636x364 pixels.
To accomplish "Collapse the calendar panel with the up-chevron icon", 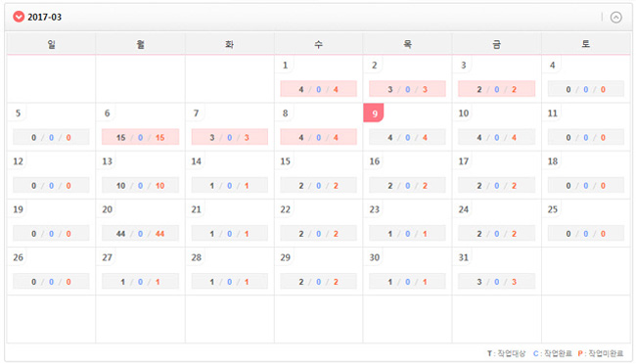I will (615, 17).
